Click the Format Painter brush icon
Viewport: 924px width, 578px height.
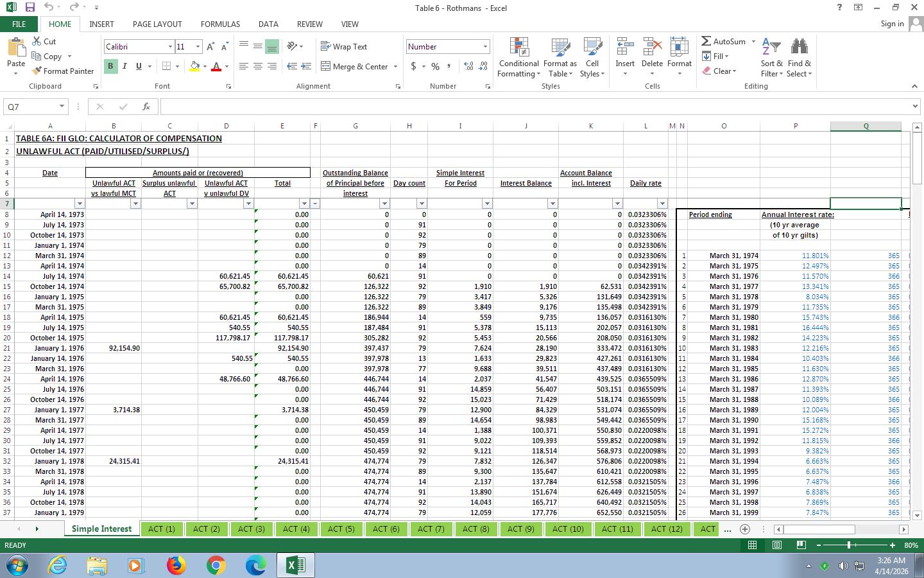pos(37,71)
